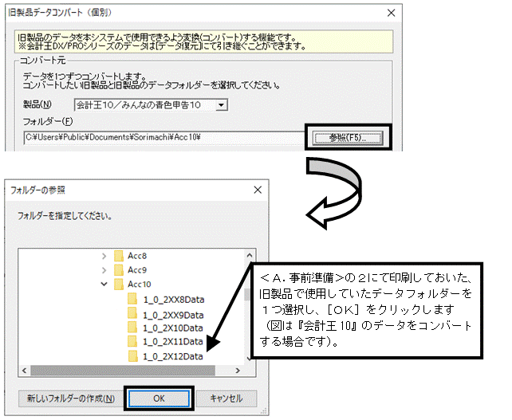Screen dimensions: 512x420
Task: Click folder icon of 1_0_2X12Data
Action: pos(133,356)
